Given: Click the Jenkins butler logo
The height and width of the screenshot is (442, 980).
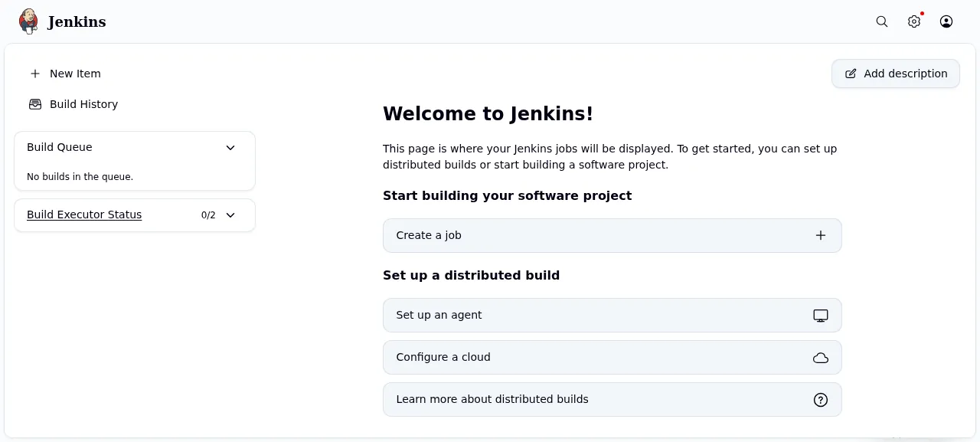Looking at the screenshot, I should coord(28,21).
